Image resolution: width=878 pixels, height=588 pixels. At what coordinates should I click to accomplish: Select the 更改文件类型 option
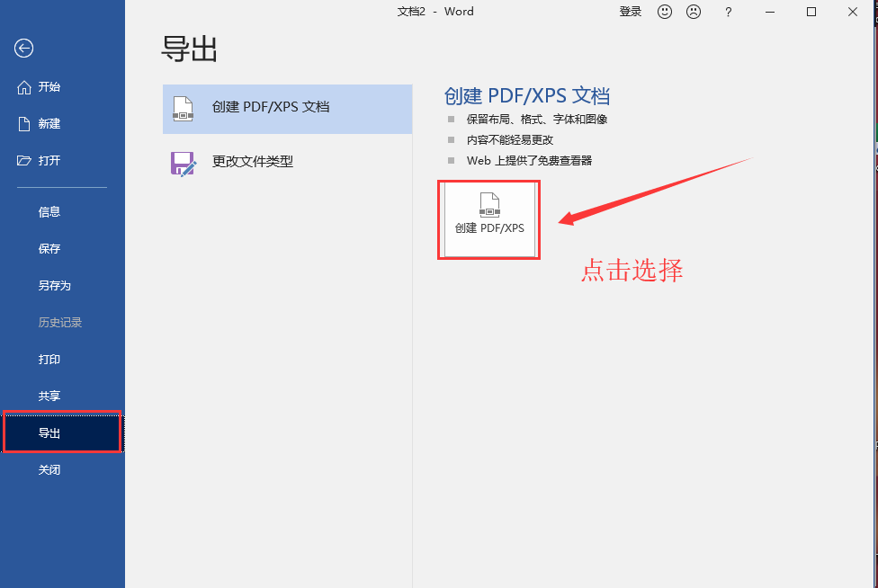(x=287, y=162)
